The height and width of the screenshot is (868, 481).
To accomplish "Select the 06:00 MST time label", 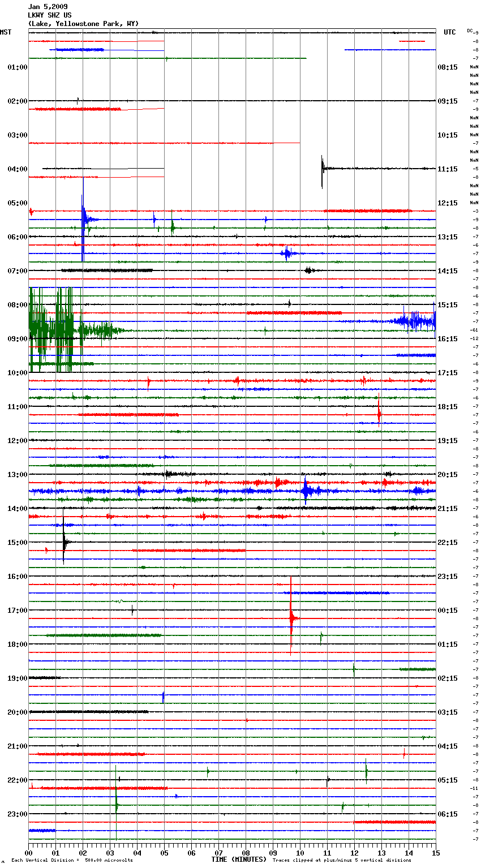I will pyautogui.click(x=18, y=237).
